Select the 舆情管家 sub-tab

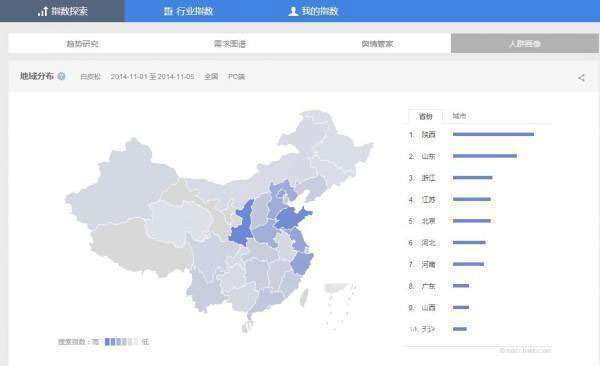tap(377, 44)
